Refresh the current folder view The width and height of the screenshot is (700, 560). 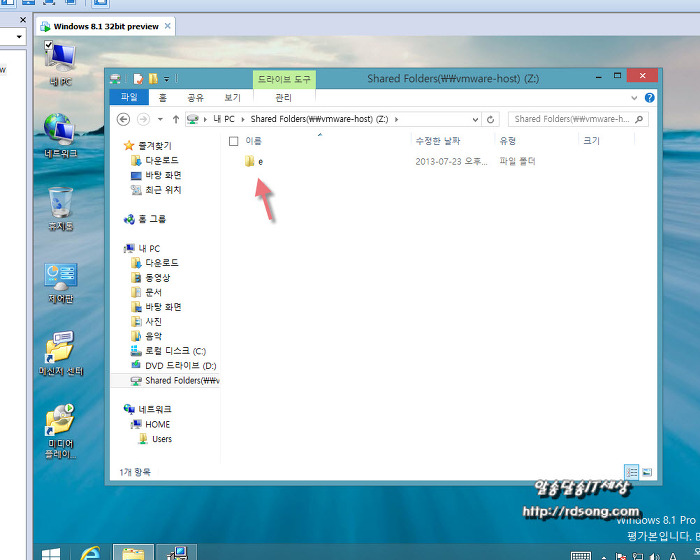coord(490,119)
